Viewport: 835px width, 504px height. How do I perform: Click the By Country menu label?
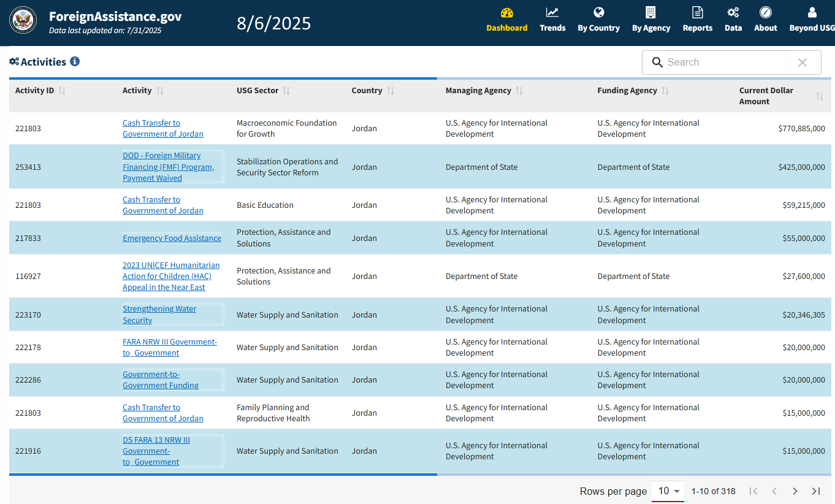click(599, 28)
